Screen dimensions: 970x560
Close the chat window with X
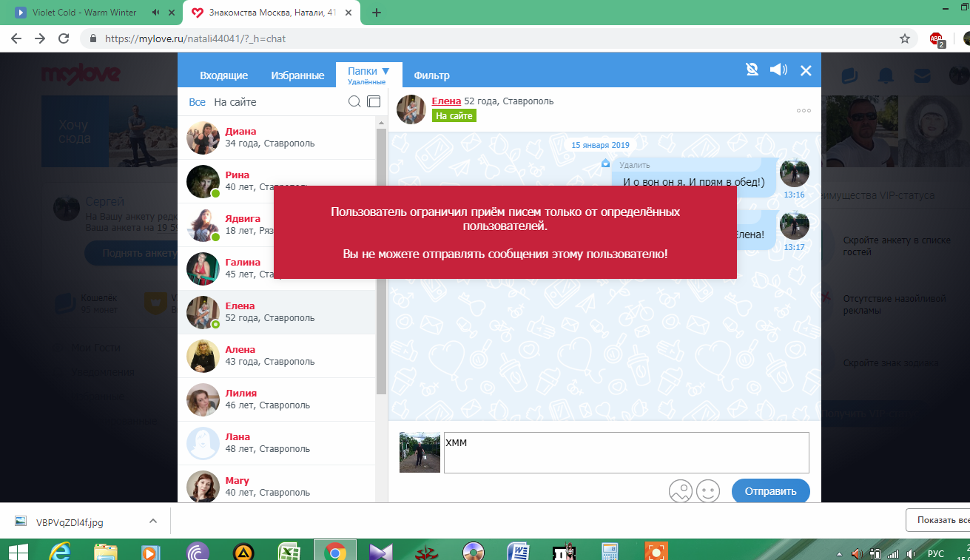(806, 71)
